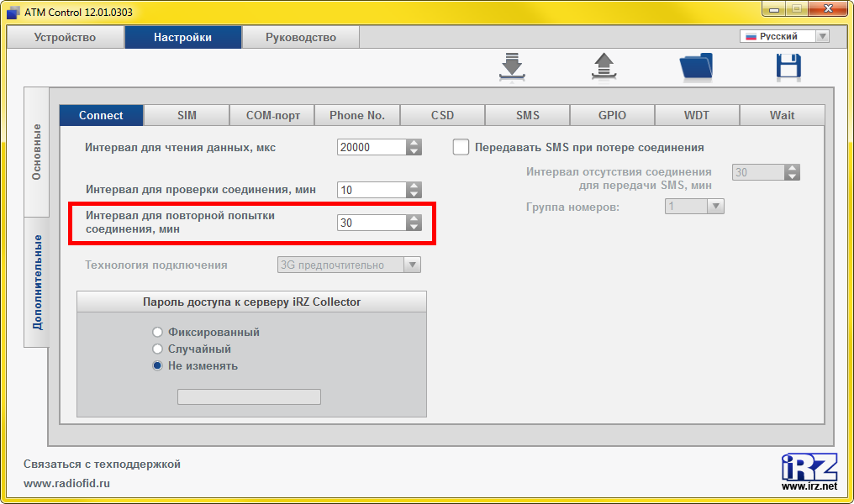This screenshot has height=504, width=854.
Task: Select the Случайный password option
Action: coord(157,349)
